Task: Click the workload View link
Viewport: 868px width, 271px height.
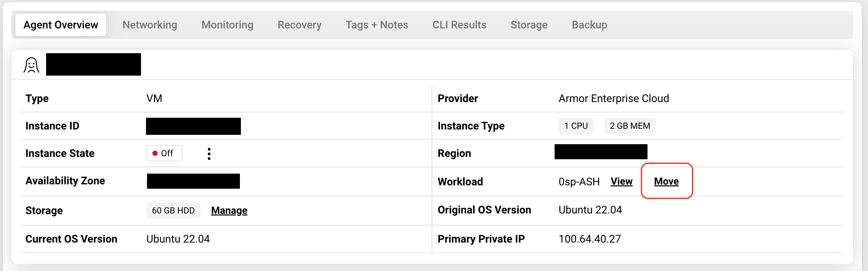Action: (x=621, y=181)
